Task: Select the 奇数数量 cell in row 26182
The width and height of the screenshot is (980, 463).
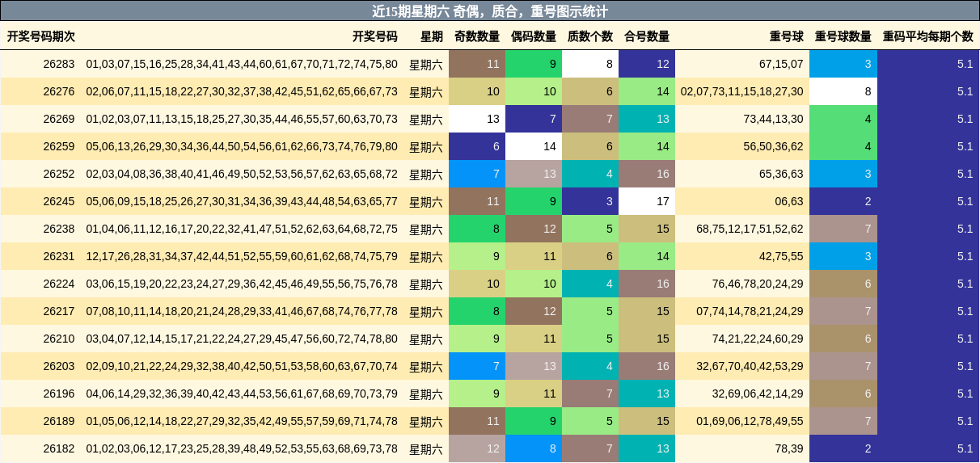Action: (x=477, y=448)
